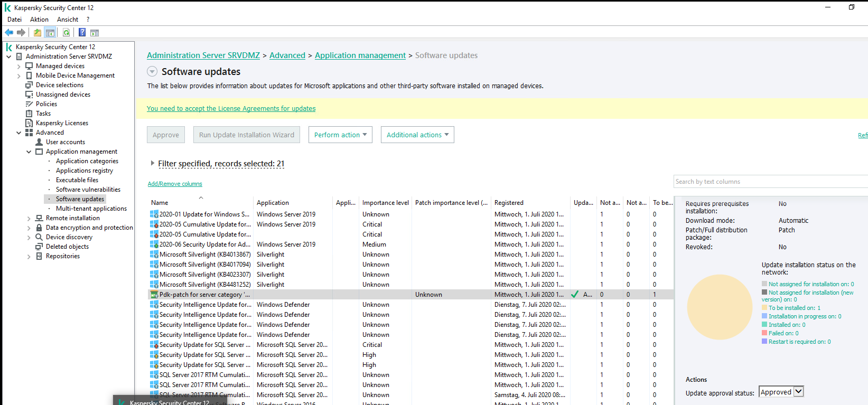Open the Perform action dropdown
This screenshot has width=868, height=405.
[340, 135]
